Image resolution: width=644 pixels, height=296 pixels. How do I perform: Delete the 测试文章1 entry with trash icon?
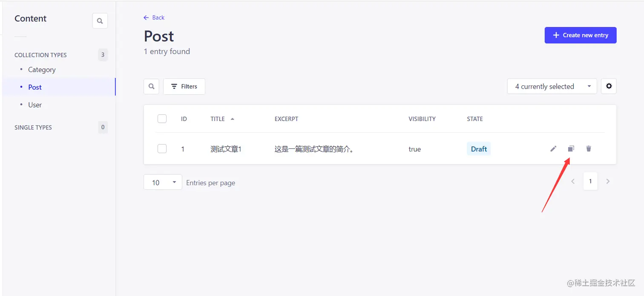pos(589,148)
